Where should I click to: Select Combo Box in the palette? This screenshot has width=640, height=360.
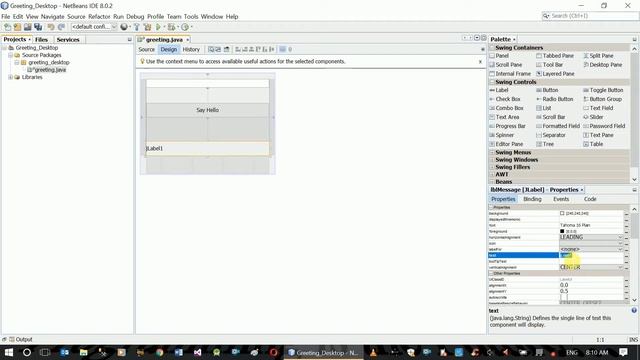[506, 108]
